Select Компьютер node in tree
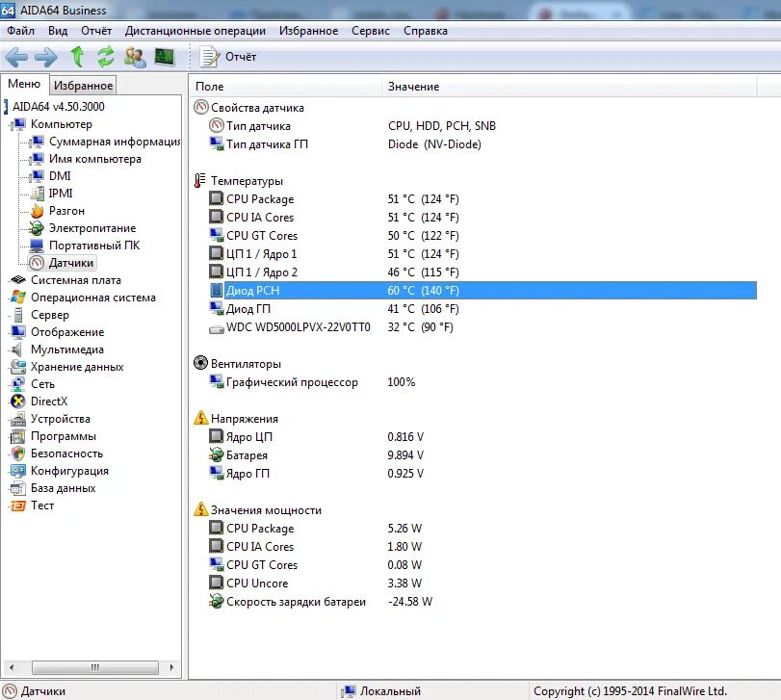This screenshot has height=700, width=781. click(x=62, y=124)
